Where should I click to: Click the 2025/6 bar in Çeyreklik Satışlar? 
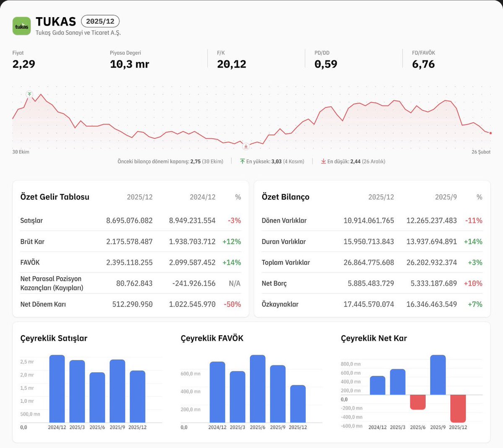tap(97, 397)
